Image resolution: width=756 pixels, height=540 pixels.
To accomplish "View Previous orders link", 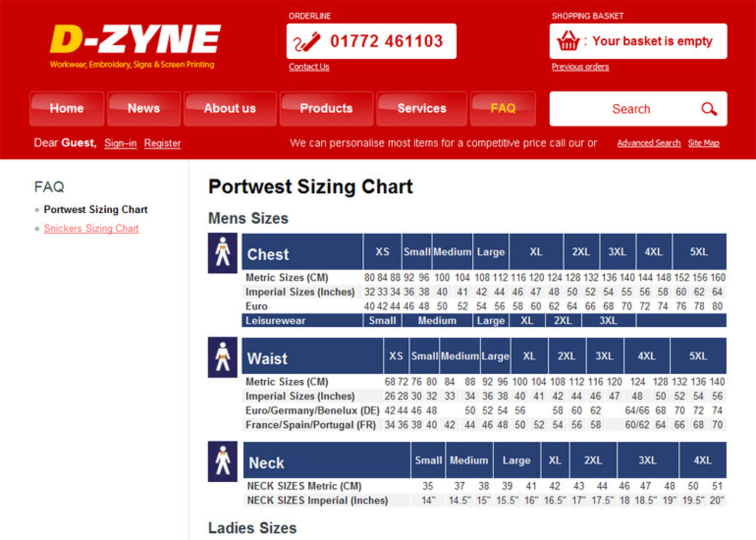I will (580, 67).
